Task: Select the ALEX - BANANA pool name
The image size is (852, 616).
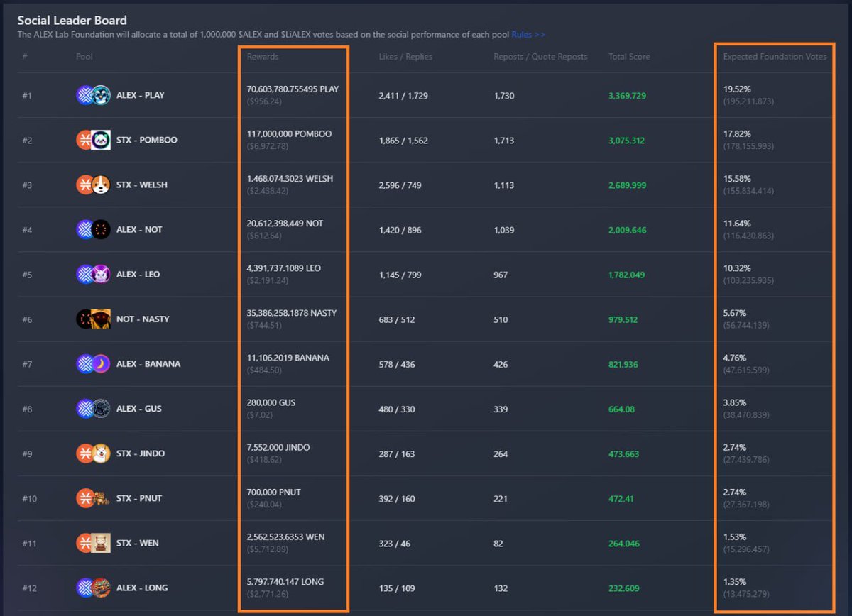Action: 148,363
